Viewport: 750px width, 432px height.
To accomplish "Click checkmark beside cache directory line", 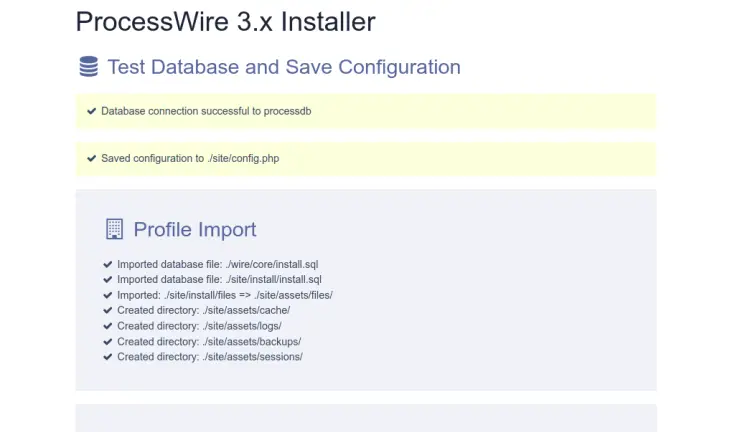I will [x=108, y=311].
